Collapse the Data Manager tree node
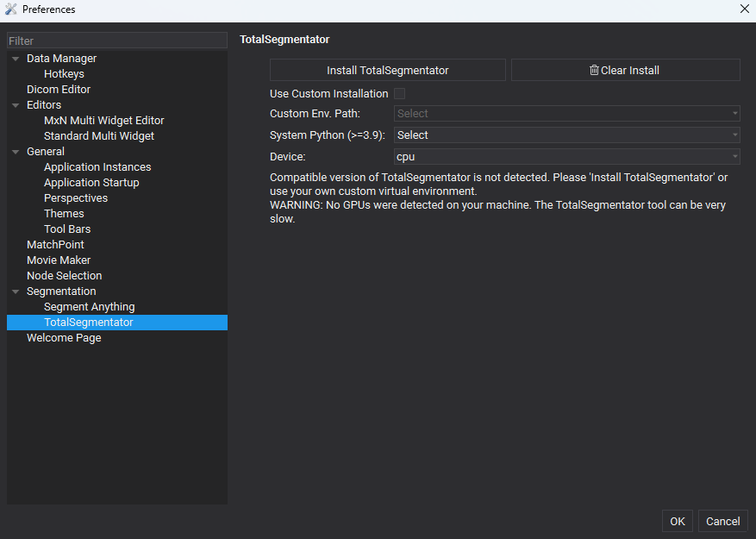The image size is (756, 539). (x=16, y=59)
